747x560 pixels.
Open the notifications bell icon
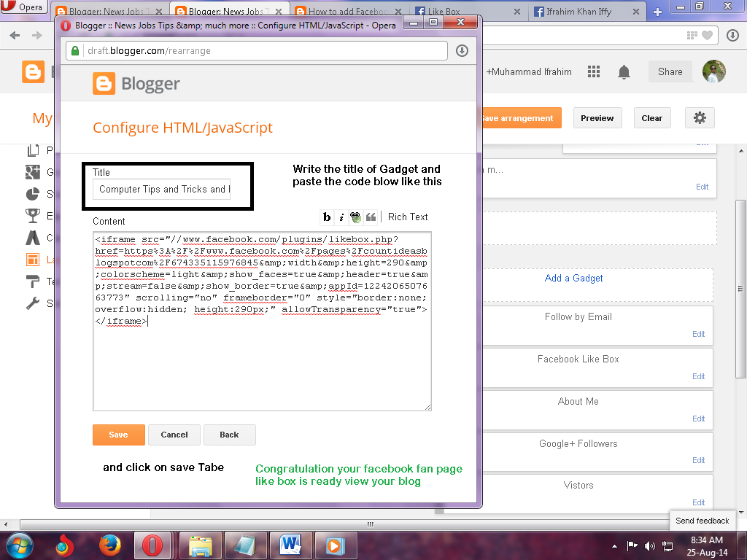624,72
